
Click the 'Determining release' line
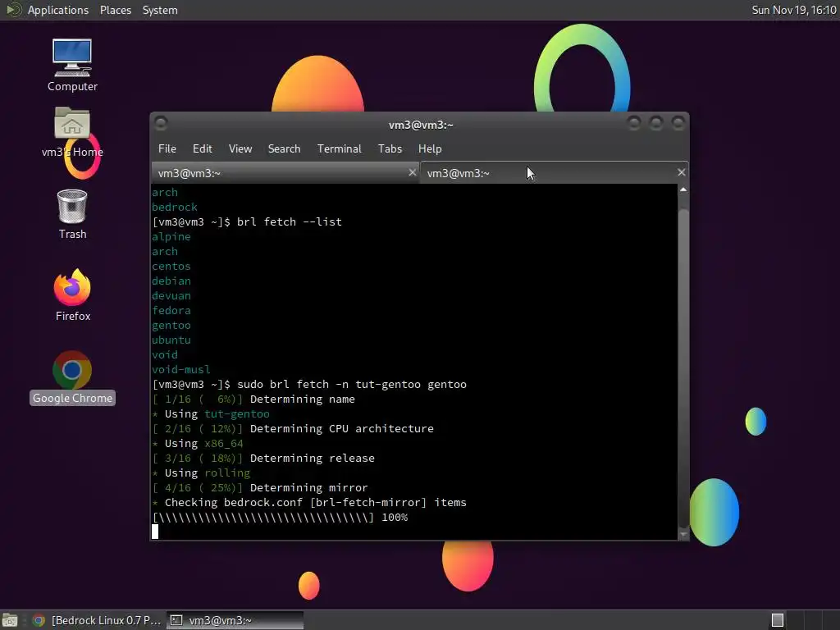coord(263,458)
